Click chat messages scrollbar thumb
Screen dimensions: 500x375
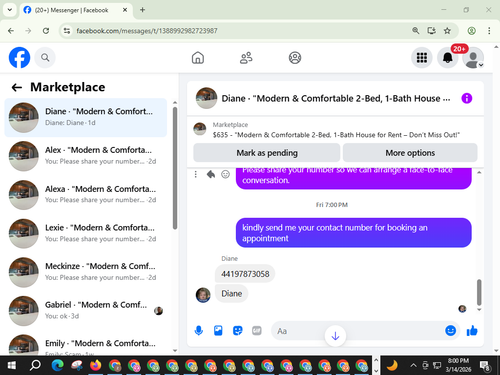pos(479,292)
